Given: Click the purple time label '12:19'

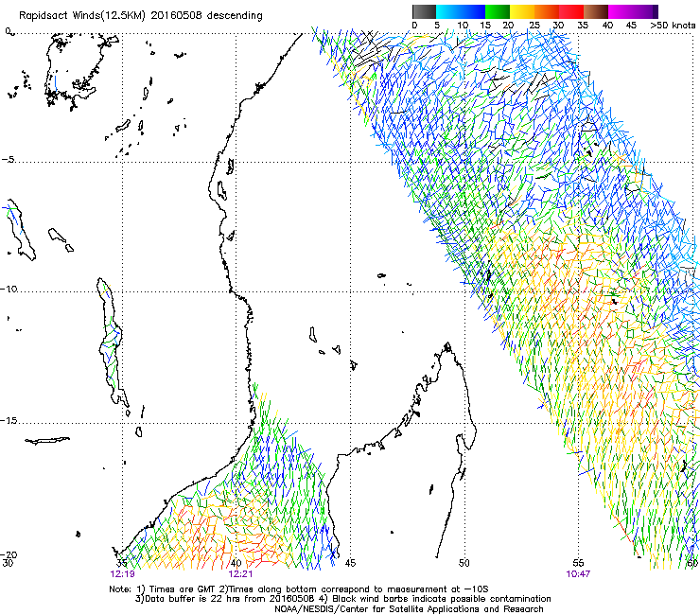Looking at the screenshot, I should tap(122, 574).
